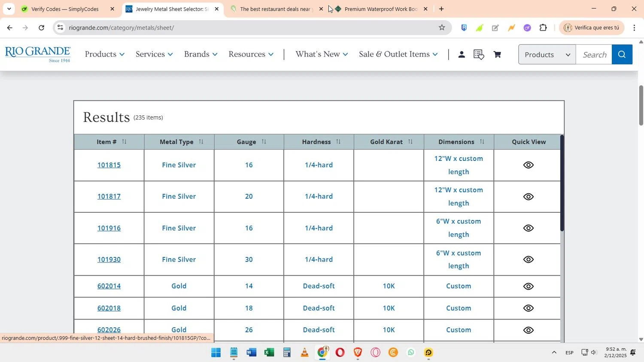Open the shopping cart icon

497,54
